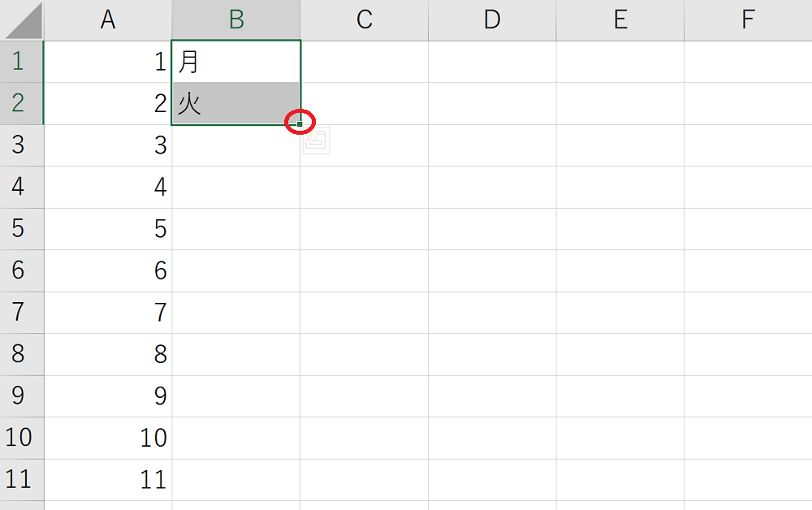Click cell A10 containing 10
The image size is (812, 510).
tap(108, 438)
